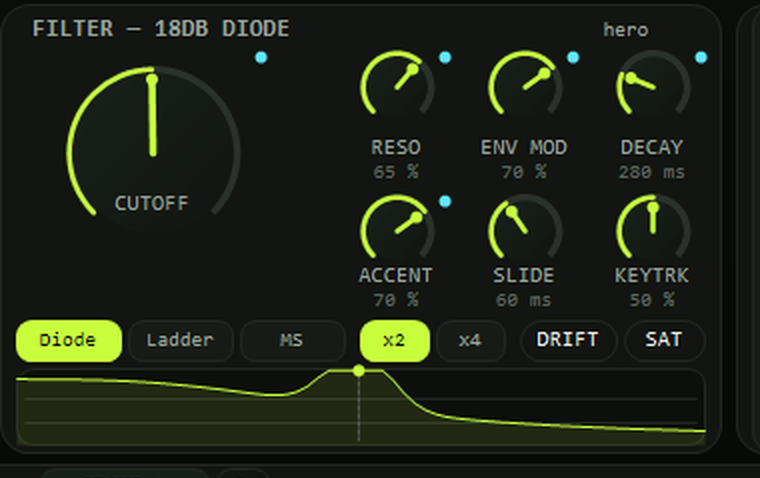Click the blue modulation dot beside CUTOFF

click(x=261, y=58)
